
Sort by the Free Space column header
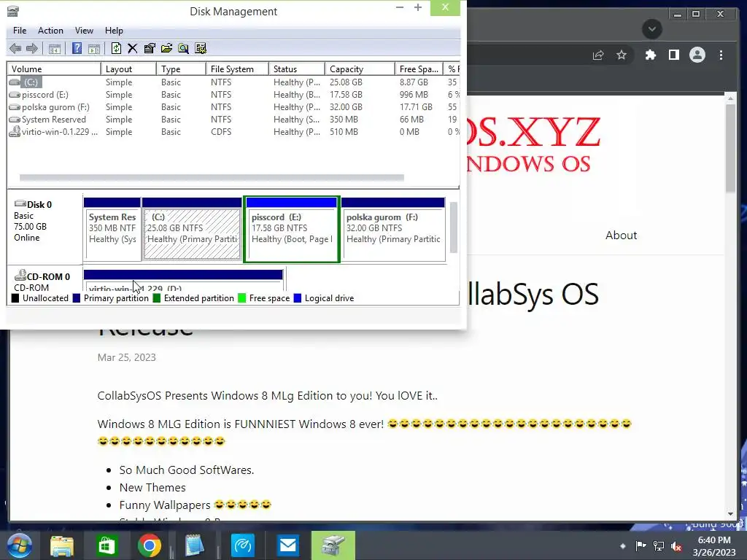click(419, 69)
